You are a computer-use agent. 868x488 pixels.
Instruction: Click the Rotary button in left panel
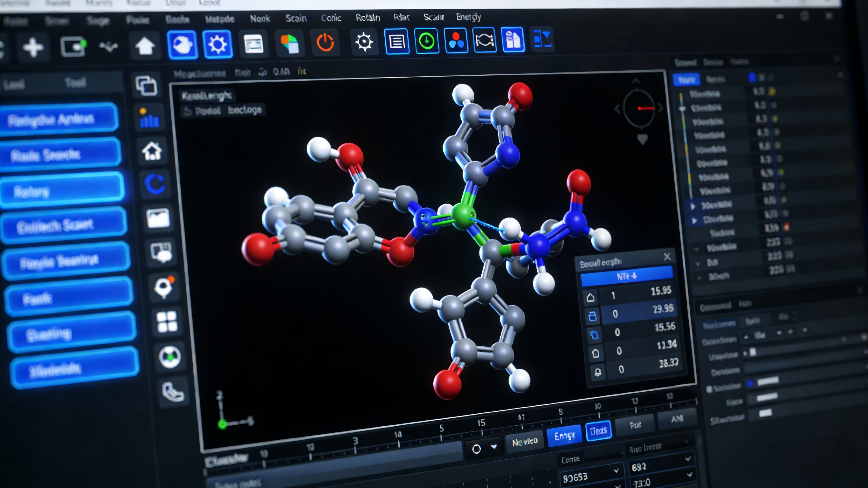point(62,191)
